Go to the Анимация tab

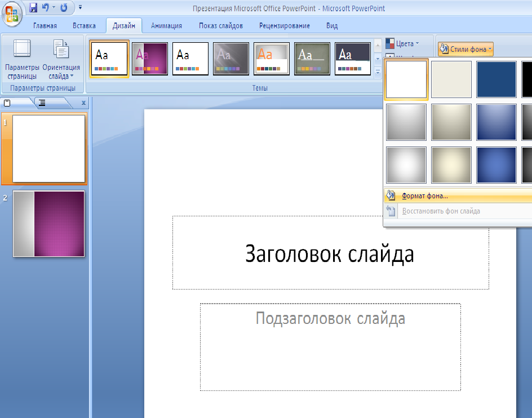coord(166,26)
